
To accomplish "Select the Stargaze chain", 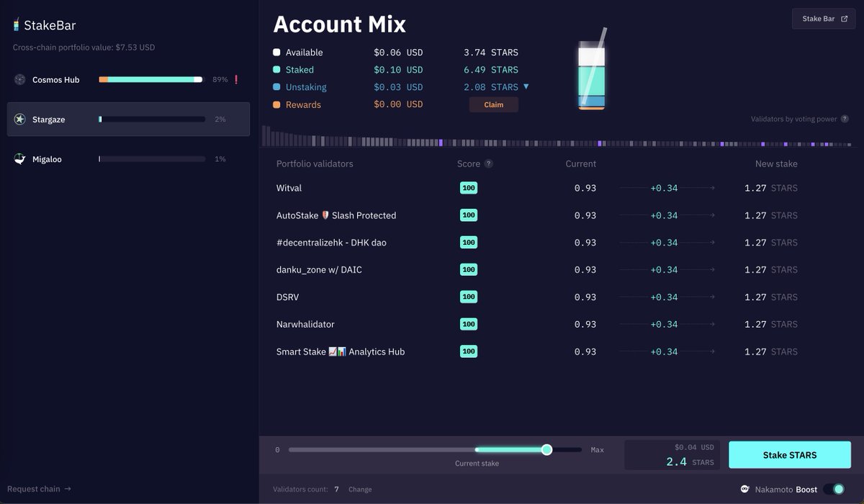I will pos(128,120).
